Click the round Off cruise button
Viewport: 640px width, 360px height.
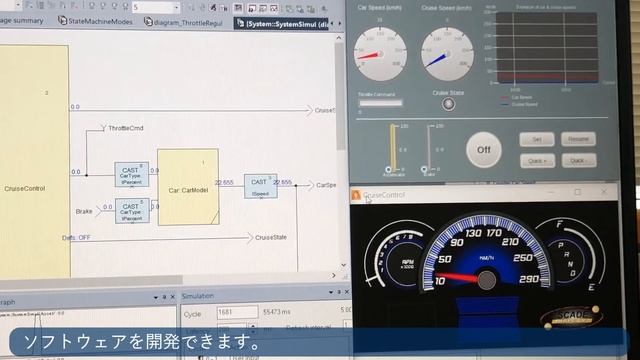click(x=484, y=150)
